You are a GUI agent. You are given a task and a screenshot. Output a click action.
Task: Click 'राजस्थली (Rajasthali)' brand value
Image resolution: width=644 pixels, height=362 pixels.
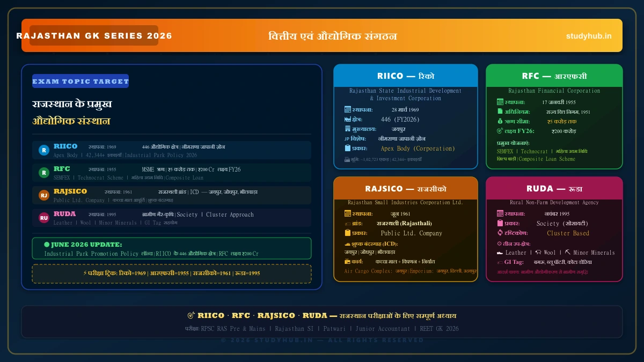(404, 223)
